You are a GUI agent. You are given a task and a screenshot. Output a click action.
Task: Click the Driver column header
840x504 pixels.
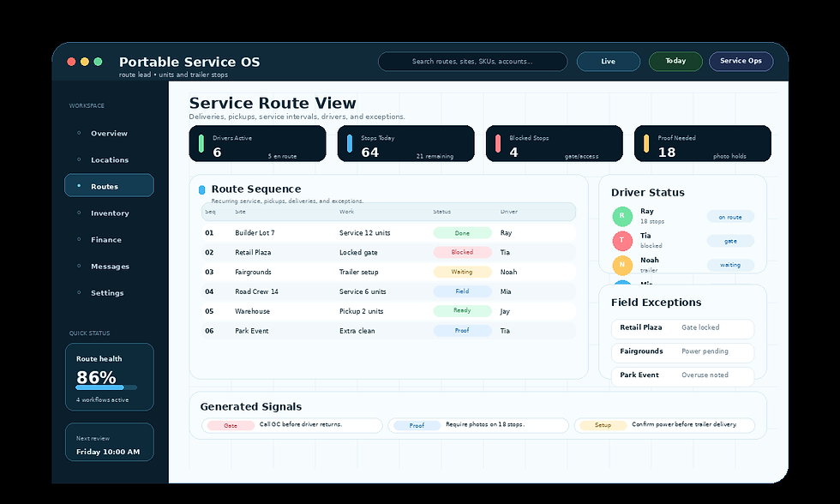[509, 212]
